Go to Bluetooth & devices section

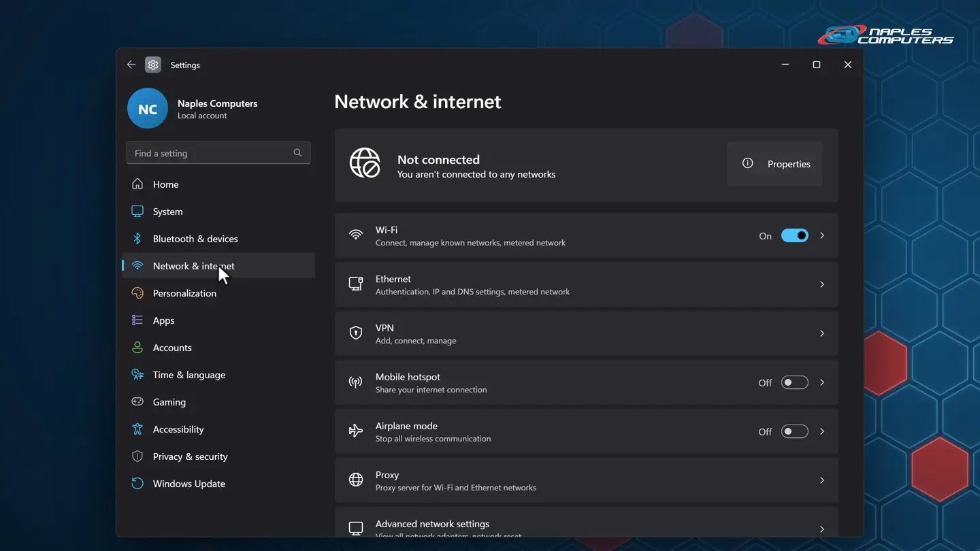[218, 239]
